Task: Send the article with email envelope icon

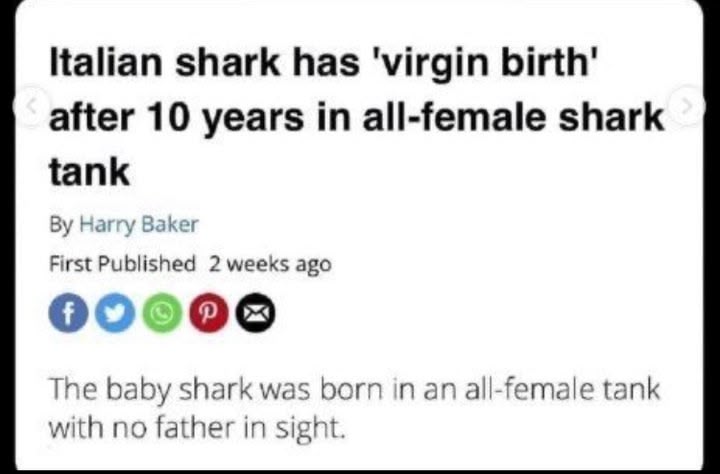Action: [255, 313]
